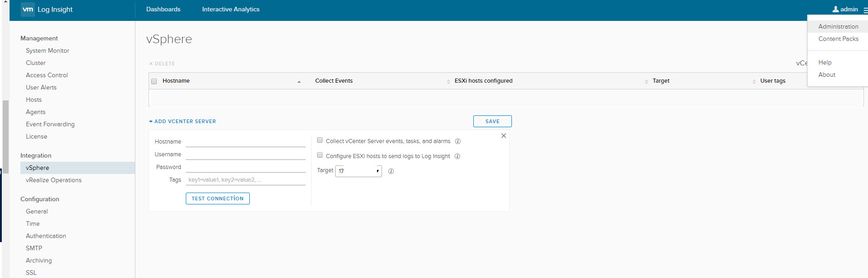
Task: Switch to Interactive Analytics tab
Action: [231, 9]
